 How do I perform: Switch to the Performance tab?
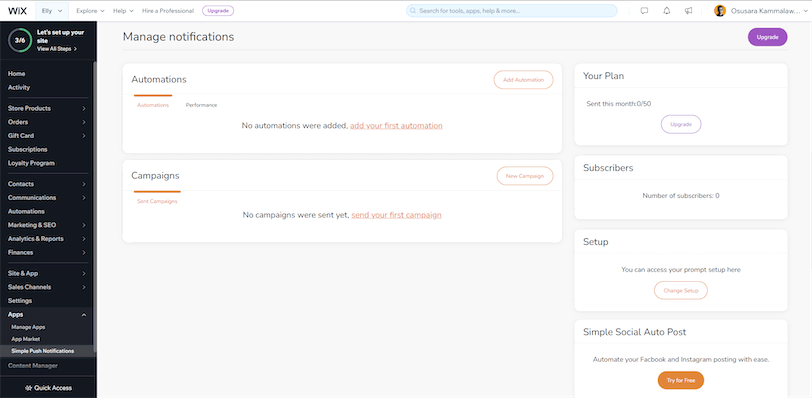point(201,105)
